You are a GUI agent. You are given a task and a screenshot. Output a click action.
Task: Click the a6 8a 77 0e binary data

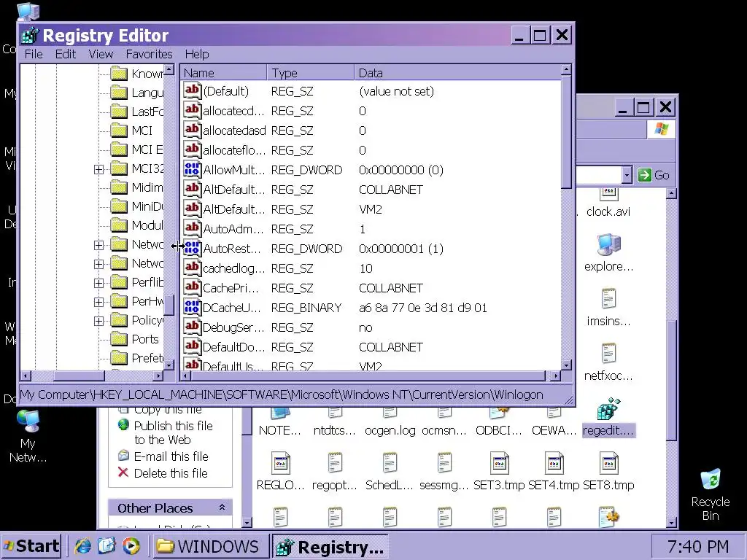click(422, 308)
